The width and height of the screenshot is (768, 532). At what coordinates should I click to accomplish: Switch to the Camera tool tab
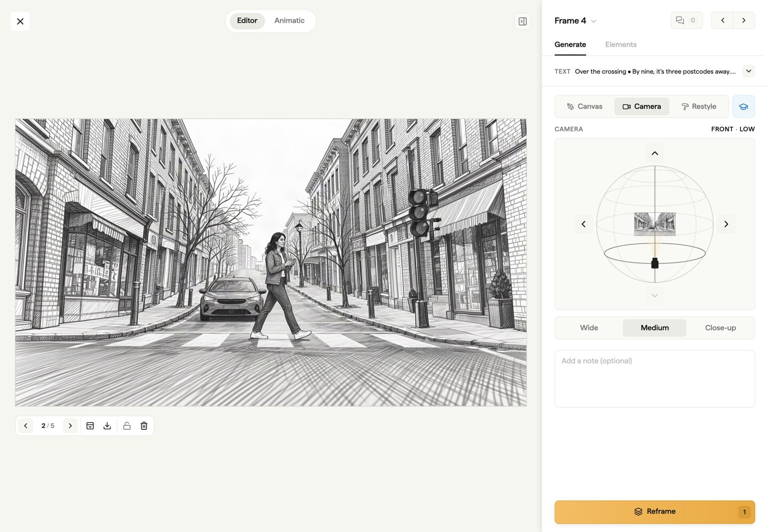click(641, 106)
